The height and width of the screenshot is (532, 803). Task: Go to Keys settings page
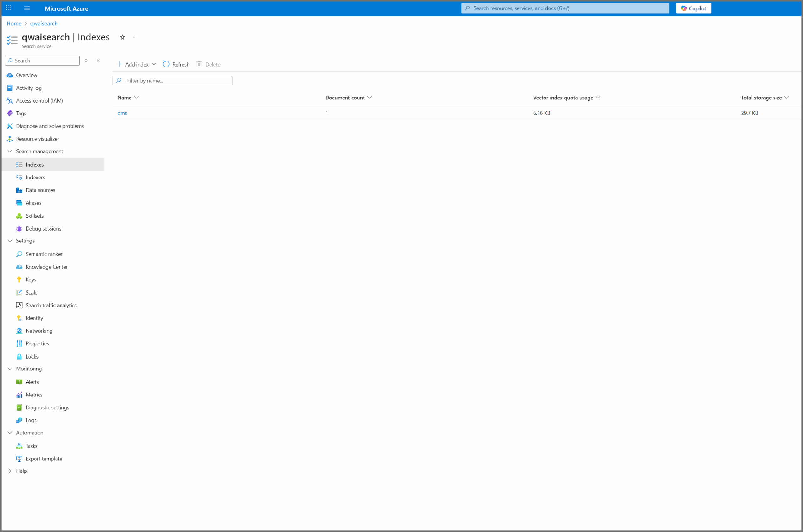(30, 279)
